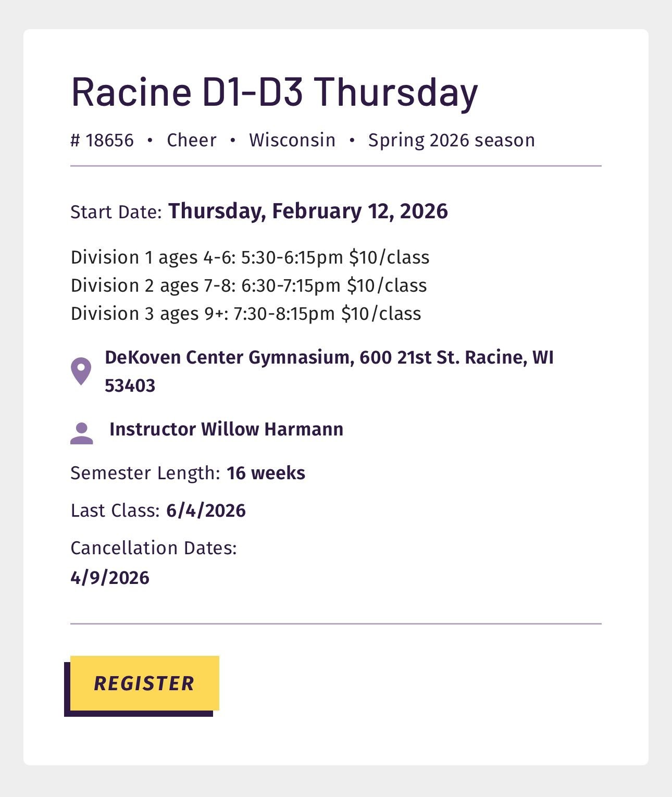Click Division 1 ages 4-6 line
The height and width of the screenshot is (797, 672).
click(250, 257)
